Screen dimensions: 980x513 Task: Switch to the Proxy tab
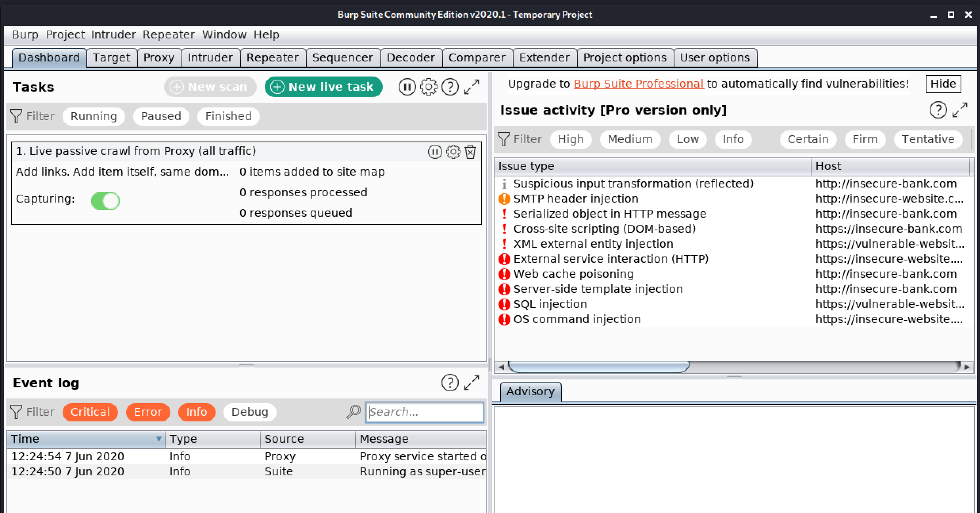point(159,57)
